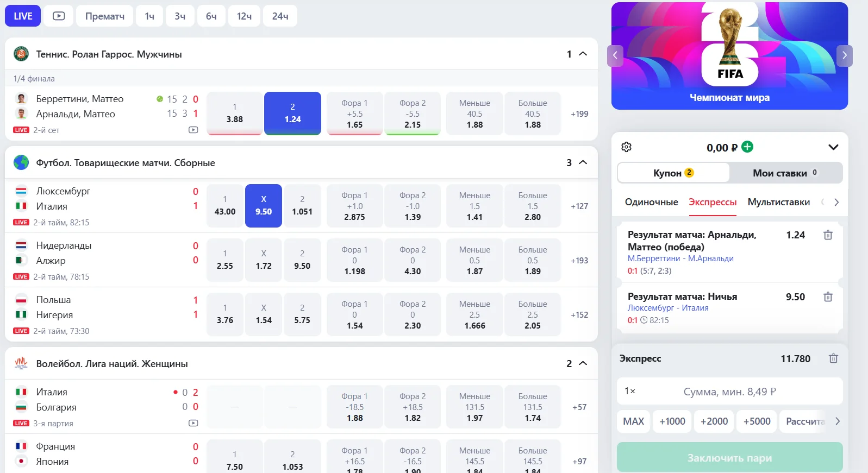Expand +193 markets for Netherlands–Algeria

(579, 260)
